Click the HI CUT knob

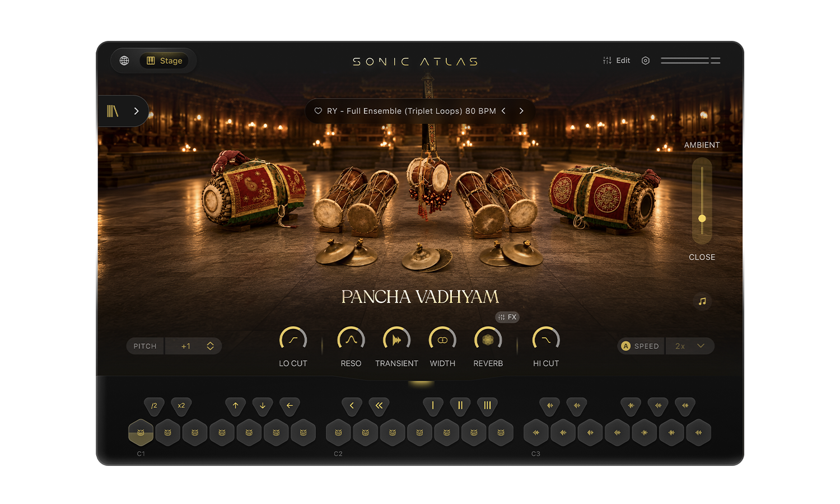546,340
